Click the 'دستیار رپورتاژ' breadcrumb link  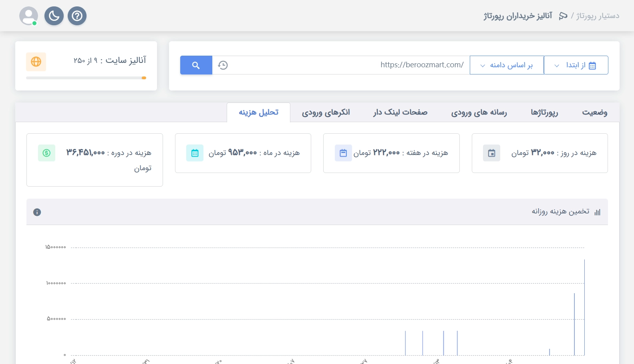[x=598, y=16]
